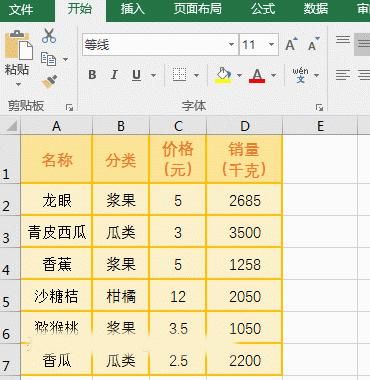The image size is (370, 380).
Task: Select cell containing 沙糖桔
Action: [56, 295]
